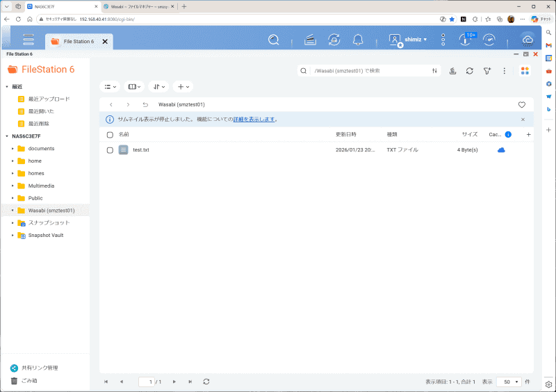This screenshot has width=556, height=392.
Task: Open advanced search options slider icon
Action: pos(434,71)
